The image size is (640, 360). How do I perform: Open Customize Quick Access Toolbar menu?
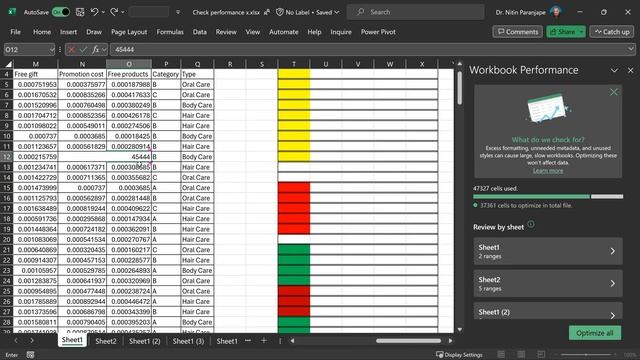click(178, 12)
